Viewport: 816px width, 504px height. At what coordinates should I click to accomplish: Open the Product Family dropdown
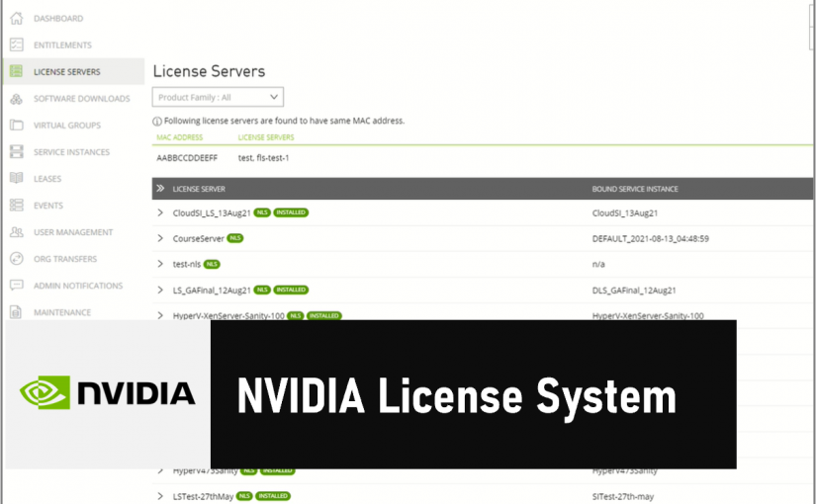click(218, 97)
